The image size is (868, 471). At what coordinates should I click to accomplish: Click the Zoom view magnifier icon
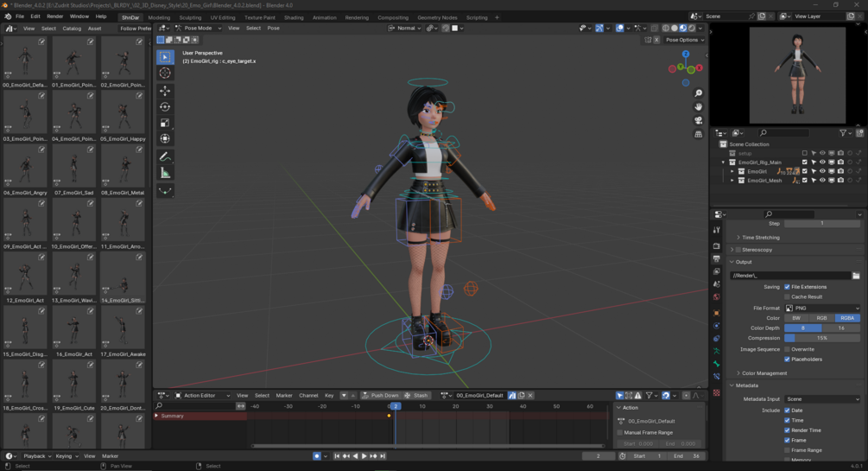pos(699,93)
